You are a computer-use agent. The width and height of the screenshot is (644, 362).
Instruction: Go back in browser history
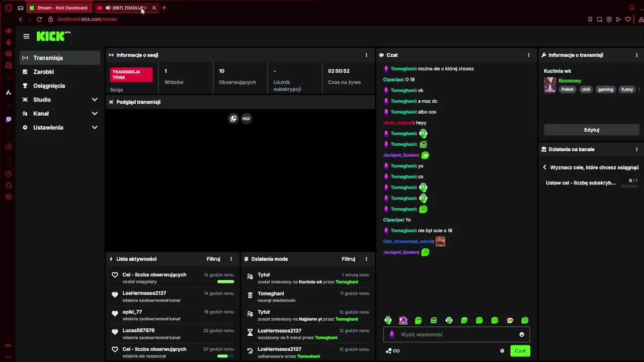20,19
